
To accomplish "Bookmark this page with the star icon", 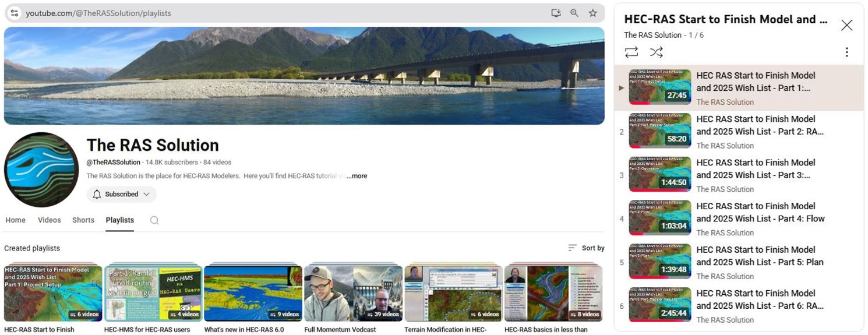I will coord(593,13).
